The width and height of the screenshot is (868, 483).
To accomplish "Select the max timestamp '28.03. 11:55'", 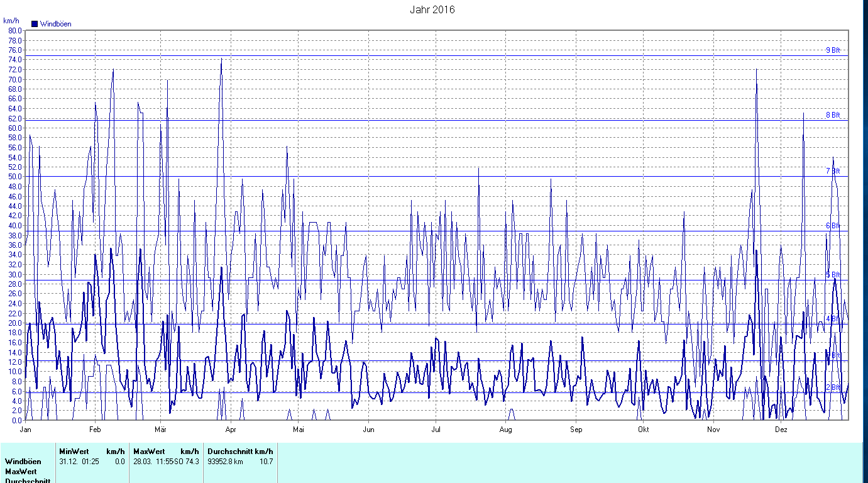I will click(x=153, y=462).
